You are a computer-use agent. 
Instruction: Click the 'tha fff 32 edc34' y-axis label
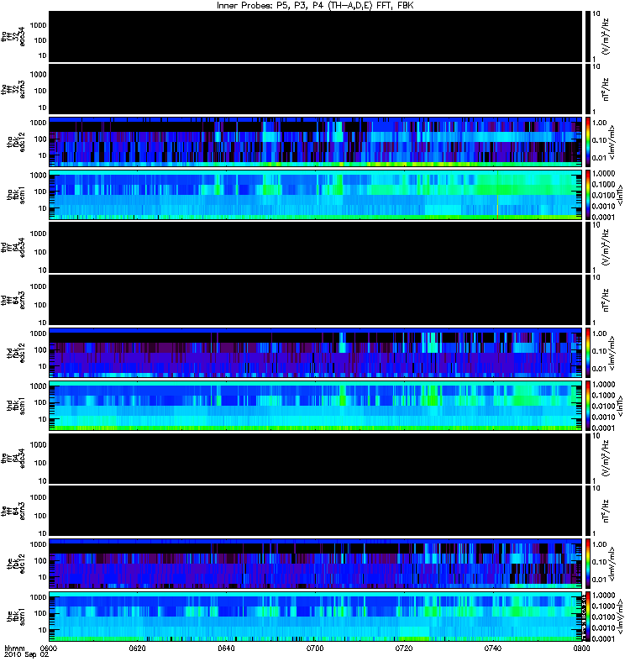(13, 36)
